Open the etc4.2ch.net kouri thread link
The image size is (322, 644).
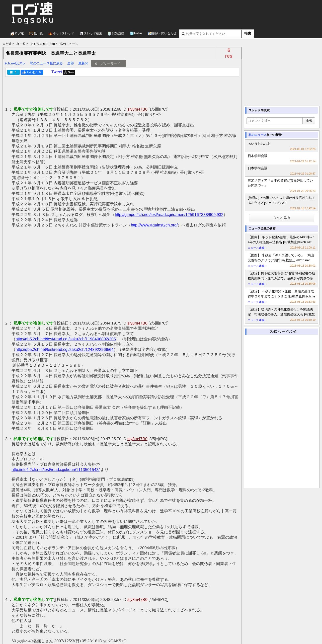(x=56, y=470)
